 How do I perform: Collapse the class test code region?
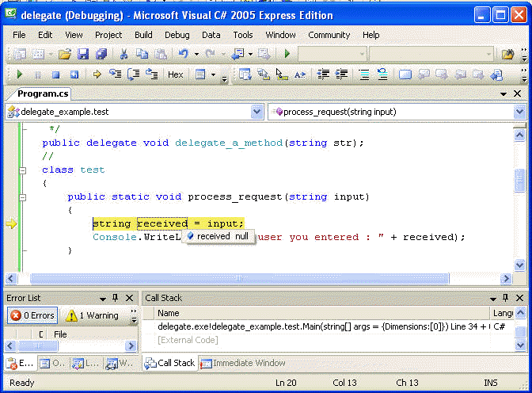[23, 170]
